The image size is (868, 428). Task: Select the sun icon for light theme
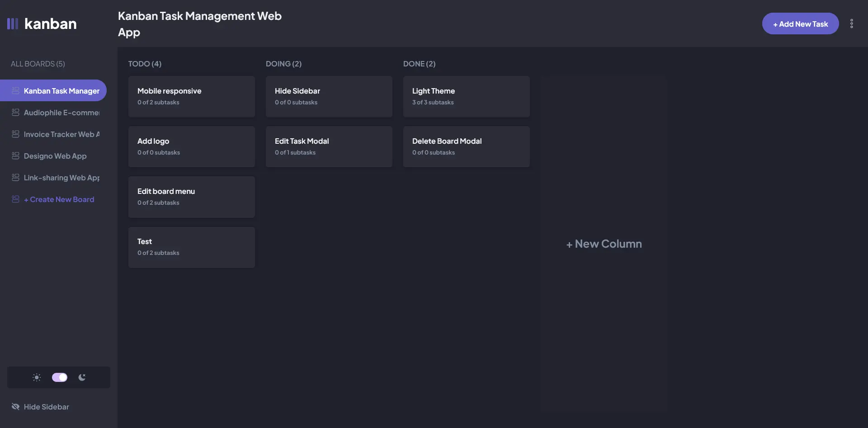tap(37, 377)
